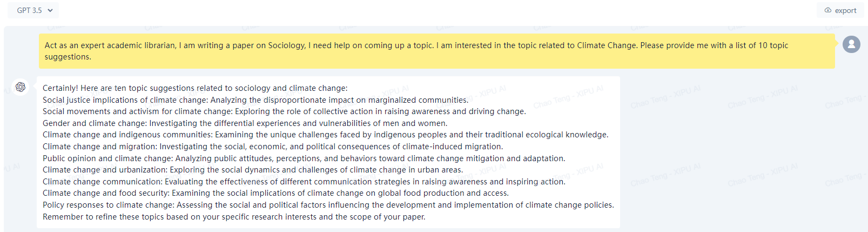Click the 'Climate change communication' suggestion line
Image resolution: width=868 pixels, height=232 pixels.
pyautogui.click(x=304, y=182)
